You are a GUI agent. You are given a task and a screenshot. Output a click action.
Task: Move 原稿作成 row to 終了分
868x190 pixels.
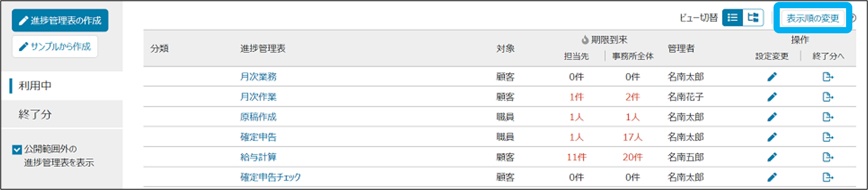coord(828,117)
